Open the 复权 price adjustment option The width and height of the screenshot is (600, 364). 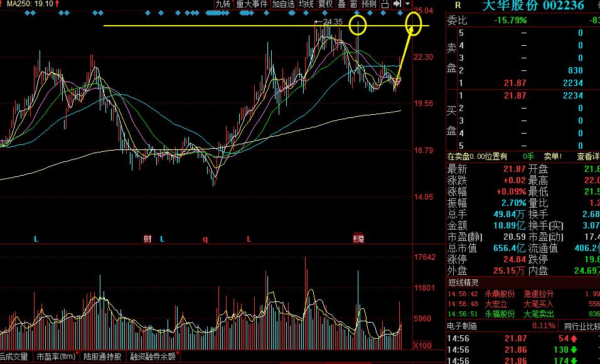click(x=326, y=4)
